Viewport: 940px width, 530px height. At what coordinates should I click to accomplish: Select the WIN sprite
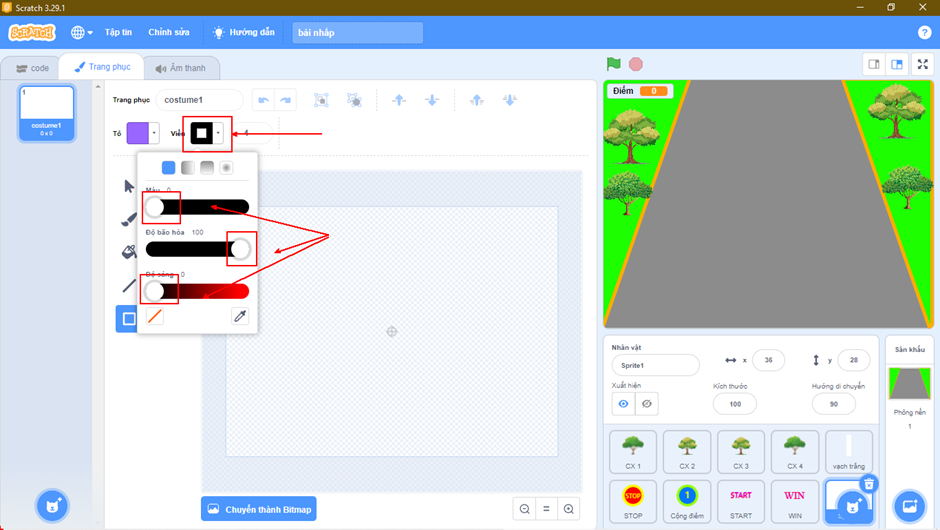pos(795,501)
